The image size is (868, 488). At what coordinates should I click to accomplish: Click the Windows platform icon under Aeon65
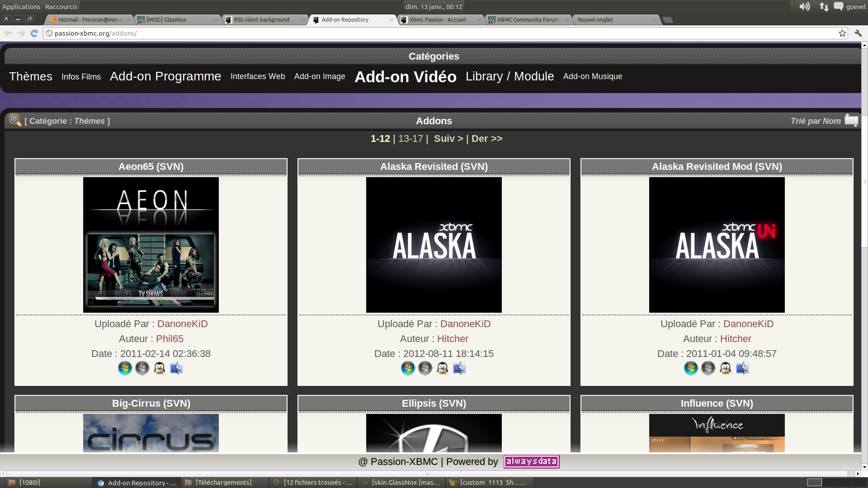coord(125,368)
